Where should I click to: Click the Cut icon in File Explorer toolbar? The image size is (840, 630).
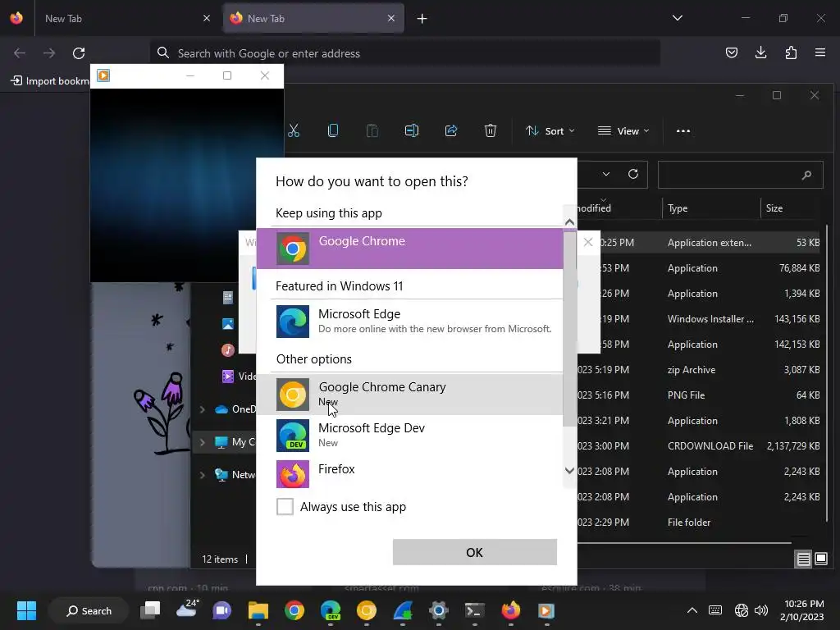(x=294, y=130)
